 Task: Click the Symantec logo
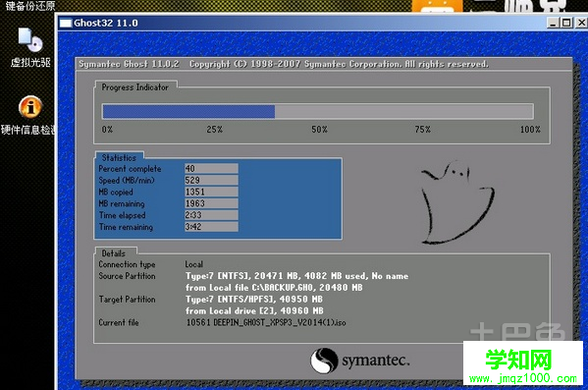click(360, 361)
